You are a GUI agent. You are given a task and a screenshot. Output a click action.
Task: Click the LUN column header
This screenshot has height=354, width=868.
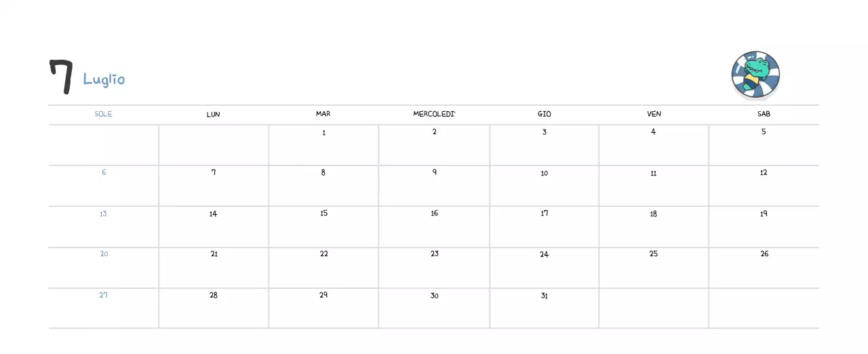[214, 114]
